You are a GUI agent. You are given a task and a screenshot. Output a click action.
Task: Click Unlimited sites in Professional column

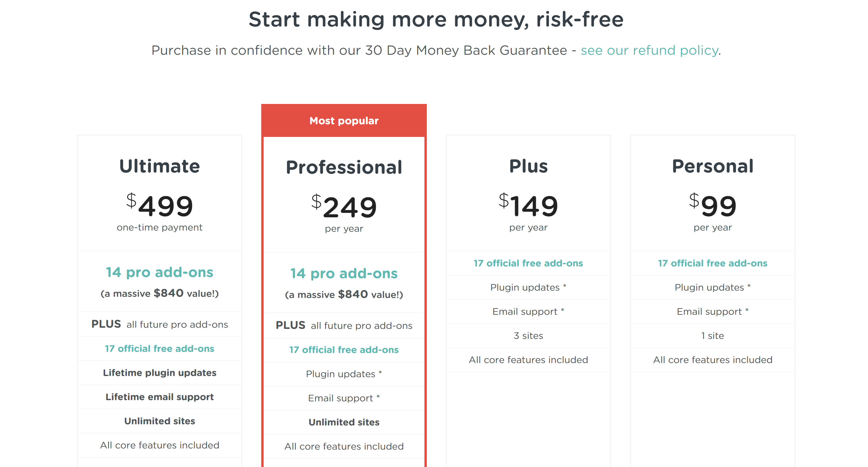(344, 422)
